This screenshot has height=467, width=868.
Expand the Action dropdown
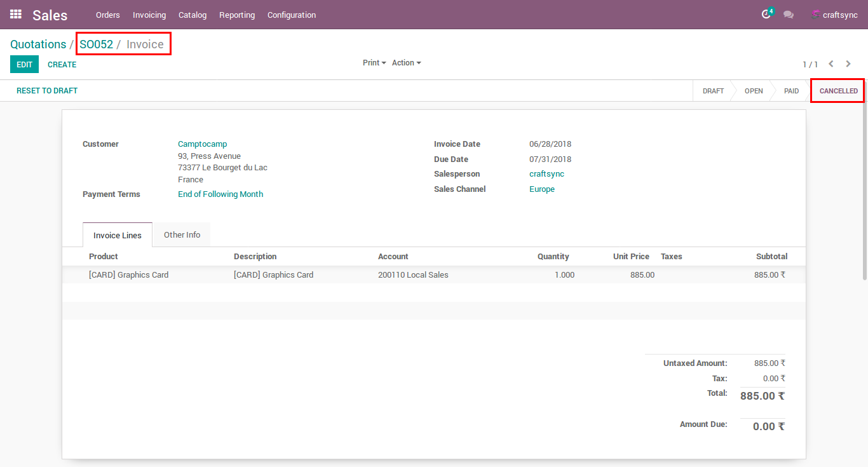point(406,63)
